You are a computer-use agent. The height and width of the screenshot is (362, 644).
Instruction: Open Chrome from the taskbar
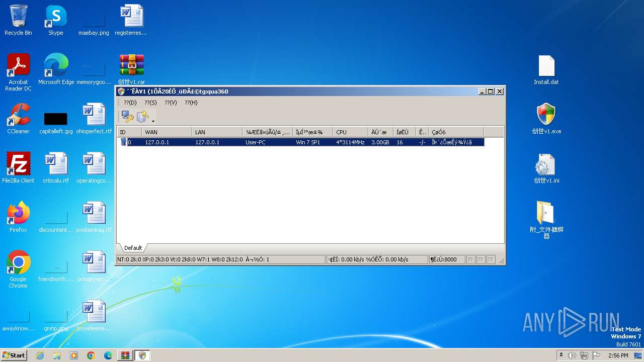[91, 355]
